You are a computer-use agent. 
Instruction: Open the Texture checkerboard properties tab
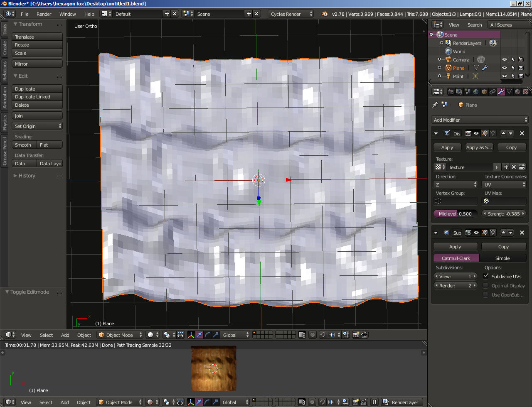point(526,92)
